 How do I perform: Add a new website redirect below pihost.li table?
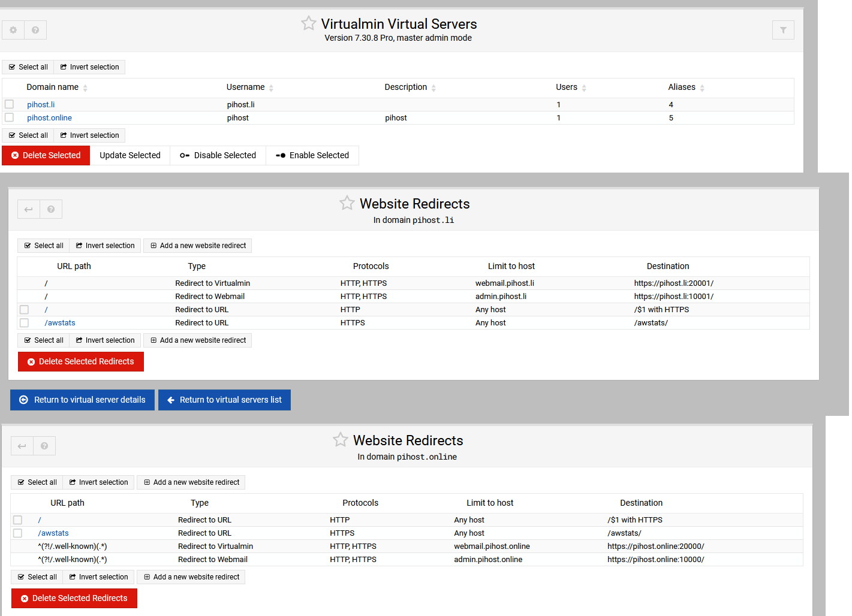coord(198,340)
